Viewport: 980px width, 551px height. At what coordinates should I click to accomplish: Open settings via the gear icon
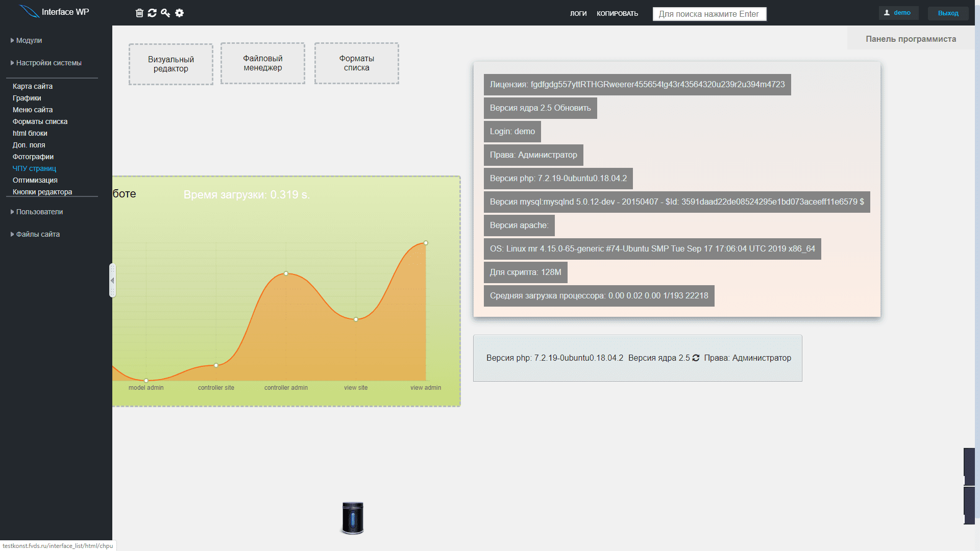pos(179,13)
